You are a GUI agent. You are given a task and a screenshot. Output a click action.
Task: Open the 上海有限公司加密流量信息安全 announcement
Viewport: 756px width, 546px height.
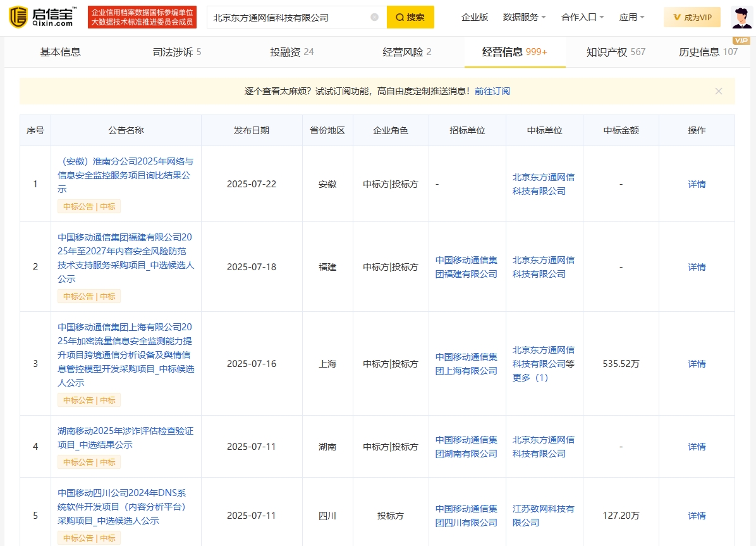tap(125, 355)
